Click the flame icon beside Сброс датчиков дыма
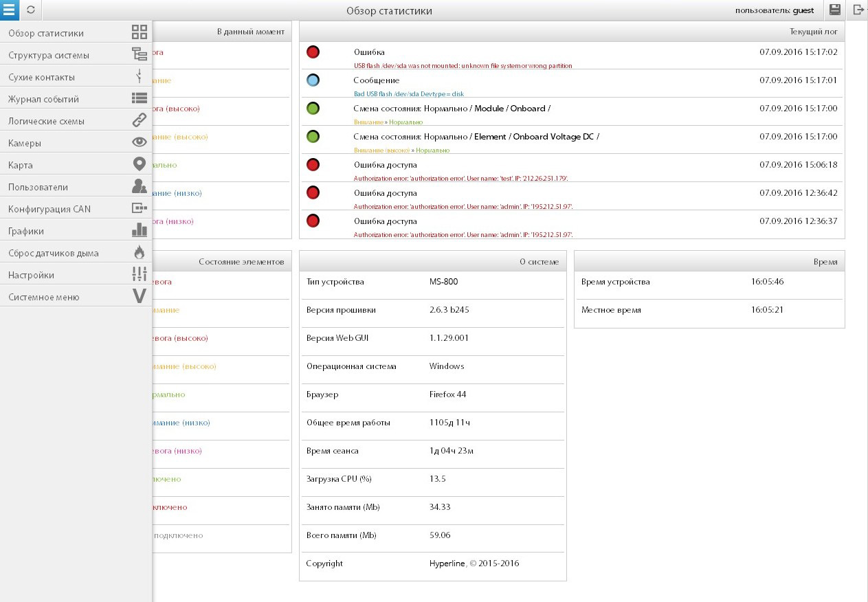868x602 pixels. (x=140, y=252)
